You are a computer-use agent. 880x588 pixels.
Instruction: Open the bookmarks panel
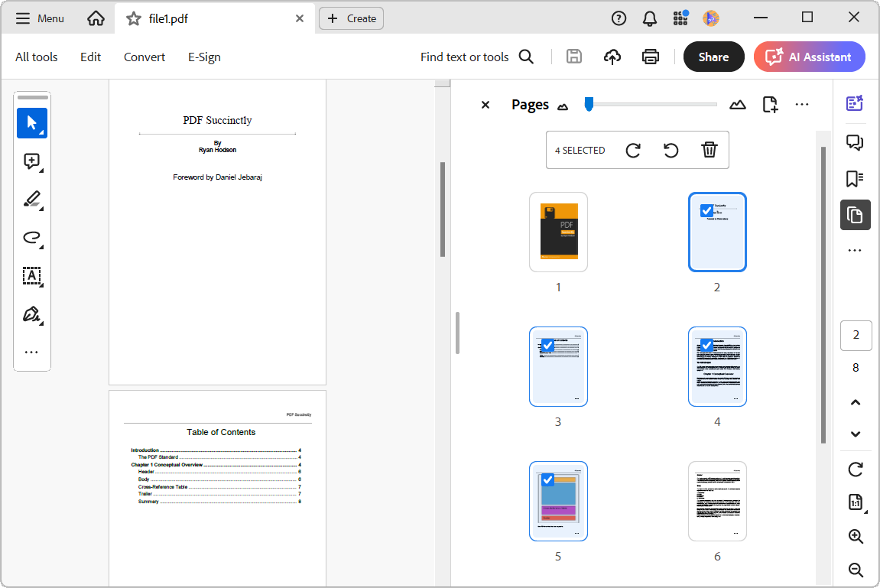855,179
